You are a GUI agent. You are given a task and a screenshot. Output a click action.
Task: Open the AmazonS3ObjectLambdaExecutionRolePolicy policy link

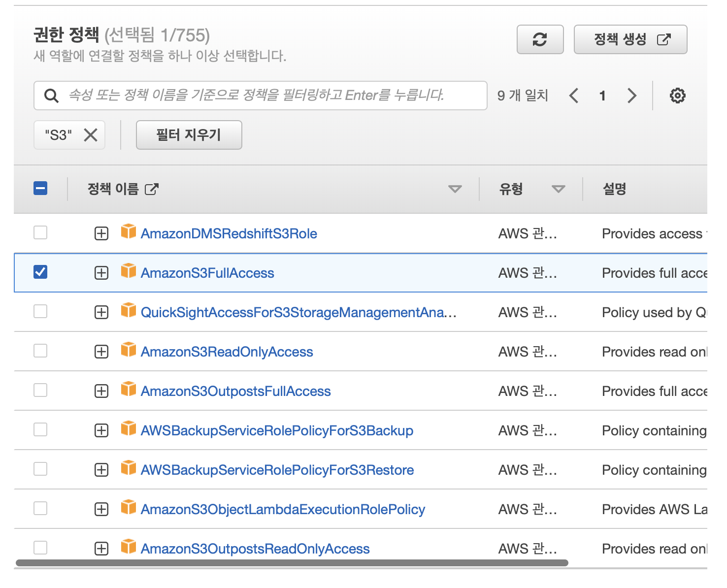(x=283, y=509)
